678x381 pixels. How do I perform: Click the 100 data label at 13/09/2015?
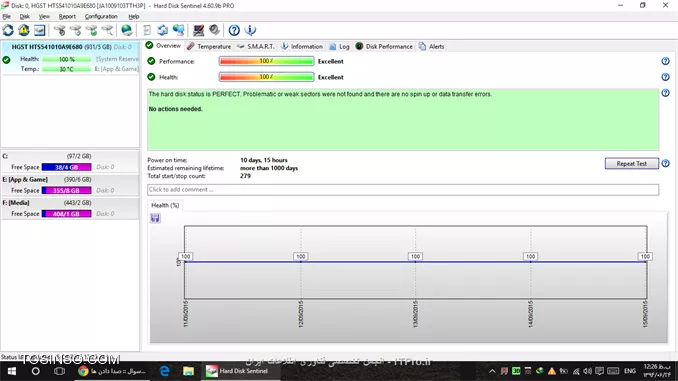415,256
